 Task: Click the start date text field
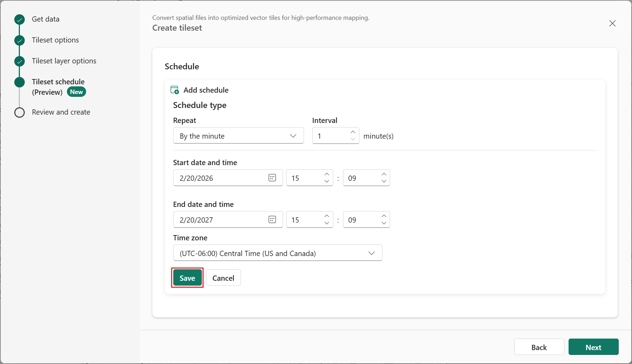220,178
